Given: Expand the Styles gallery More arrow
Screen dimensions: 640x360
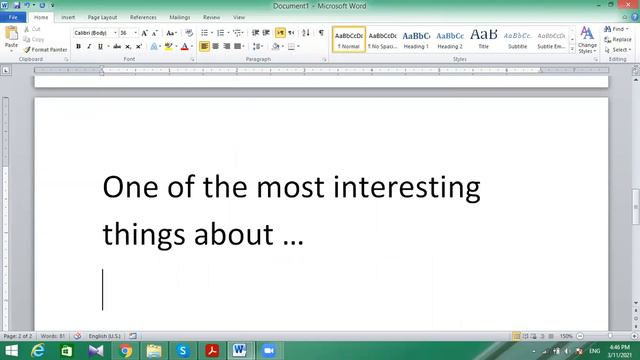Looking at the screenshot, I should coord(572,49).
